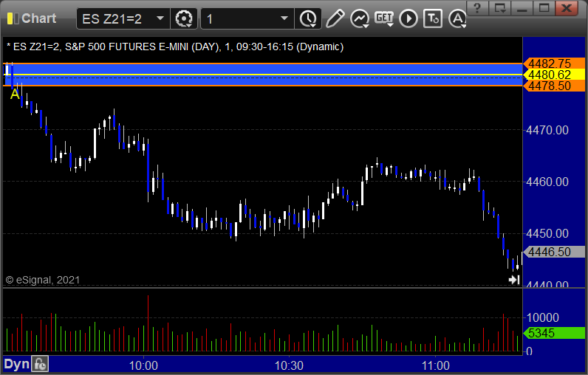Click the 10000 volume axis label
Viewport: 588px width, 375px height.
(543, 317)
